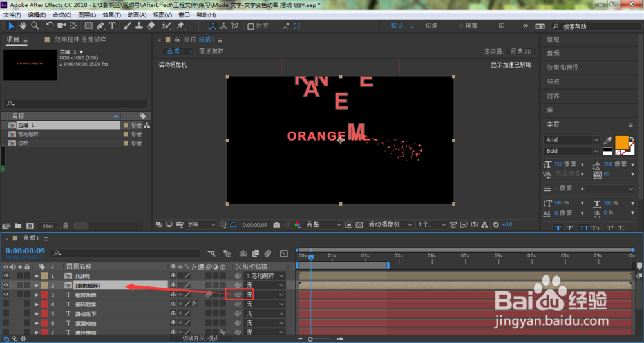Expand layer 3 缩放落地 properties
644x343 pixels.
point(37,295)
